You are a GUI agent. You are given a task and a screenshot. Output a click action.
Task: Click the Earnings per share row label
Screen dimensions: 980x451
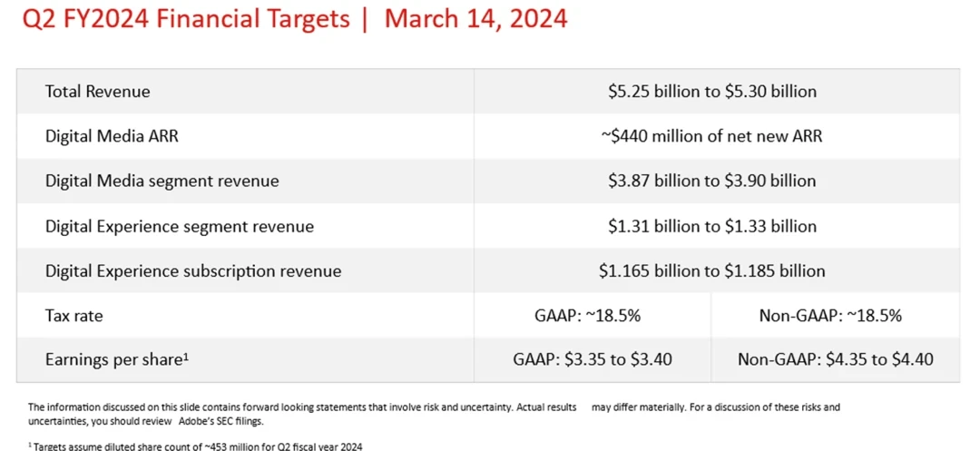[x=117, y=360]
